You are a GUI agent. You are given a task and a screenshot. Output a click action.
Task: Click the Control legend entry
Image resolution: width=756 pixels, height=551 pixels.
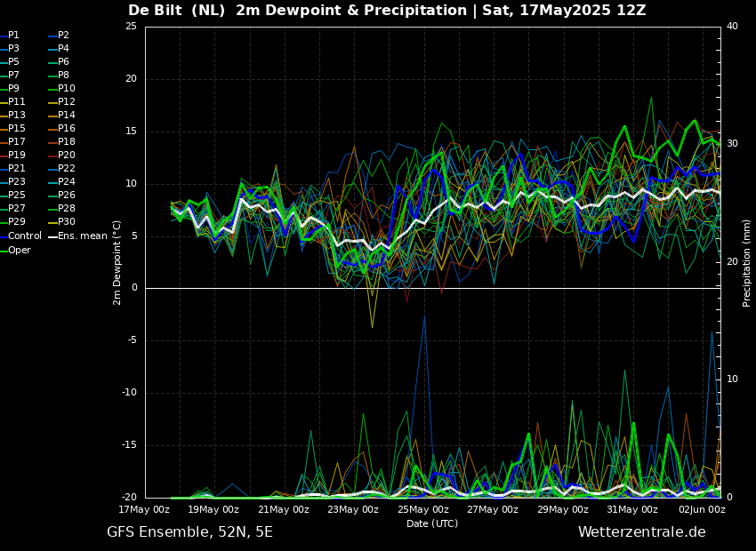pyautogui.click(x=24, y=236)
